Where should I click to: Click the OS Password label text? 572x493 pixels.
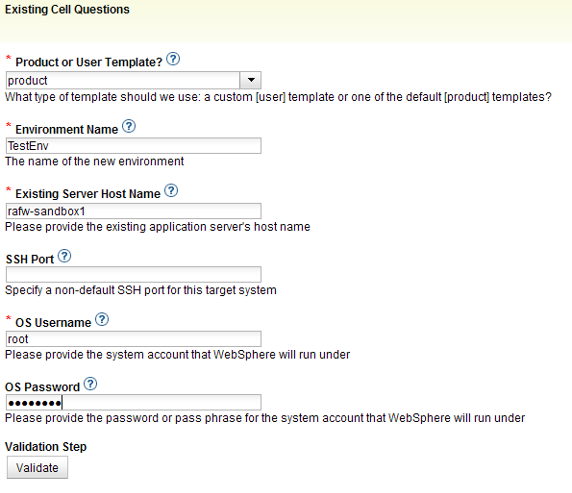coord(42,387)
